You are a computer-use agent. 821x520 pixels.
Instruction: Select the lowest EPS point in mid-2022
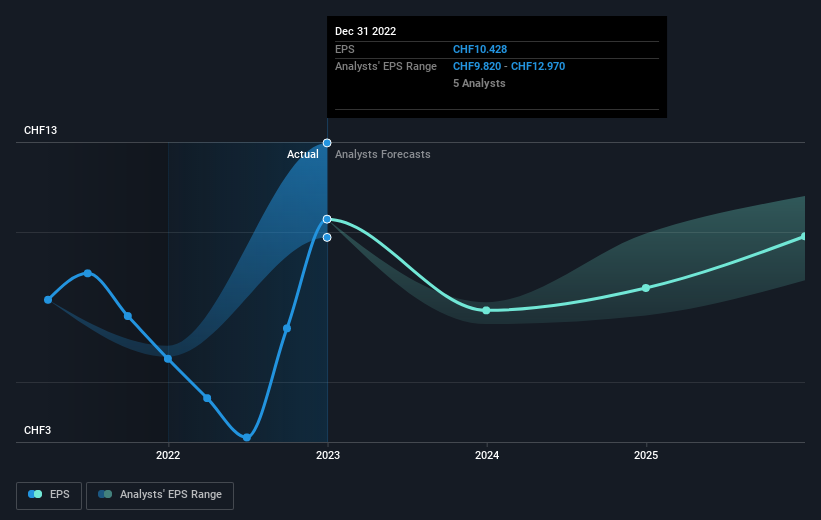coord(247,437)
